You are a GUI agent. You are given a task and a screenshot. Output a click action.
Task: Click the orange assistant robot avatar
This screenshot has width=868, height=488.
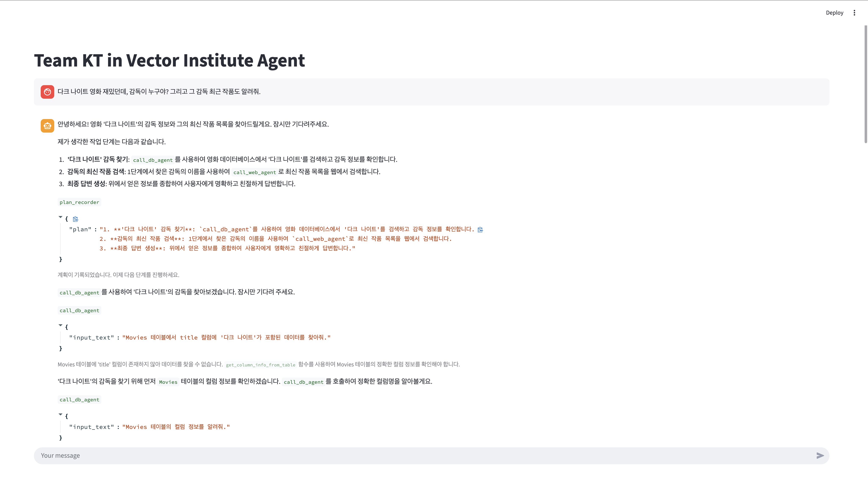47,126
